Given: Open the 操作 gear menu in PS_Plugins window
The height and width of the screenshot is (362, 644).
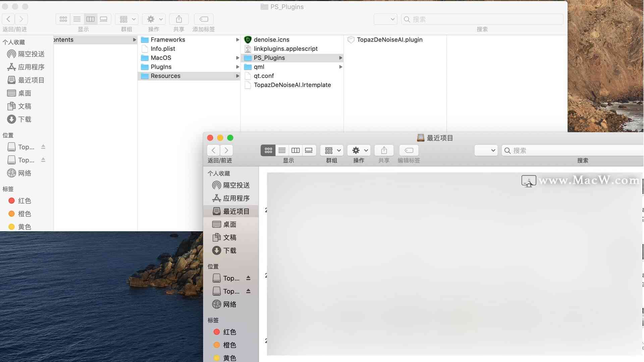Looking at the screenshot, I should point(154,19).
